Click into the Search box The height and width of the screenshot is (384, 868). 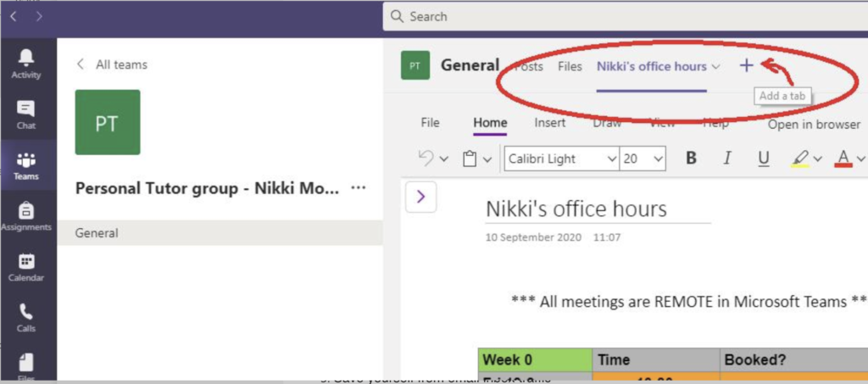coord(626,17)
